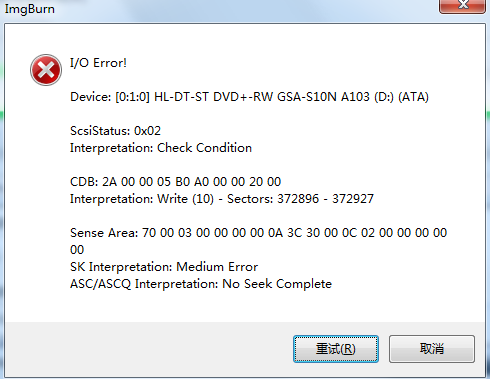Click the Check Condition interpretation text
Image resolution: width=490 pixels, height=379 pixels.
click(204, 148)
